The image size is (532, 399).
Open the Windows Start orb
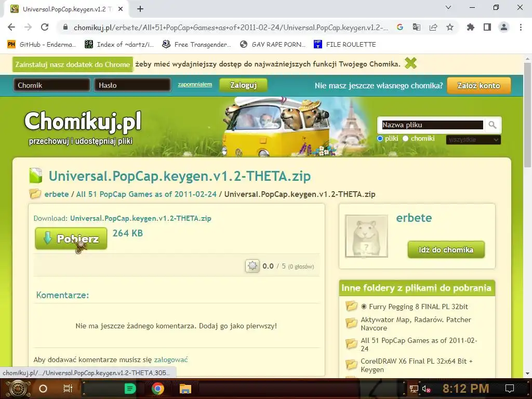pos(18,389)
